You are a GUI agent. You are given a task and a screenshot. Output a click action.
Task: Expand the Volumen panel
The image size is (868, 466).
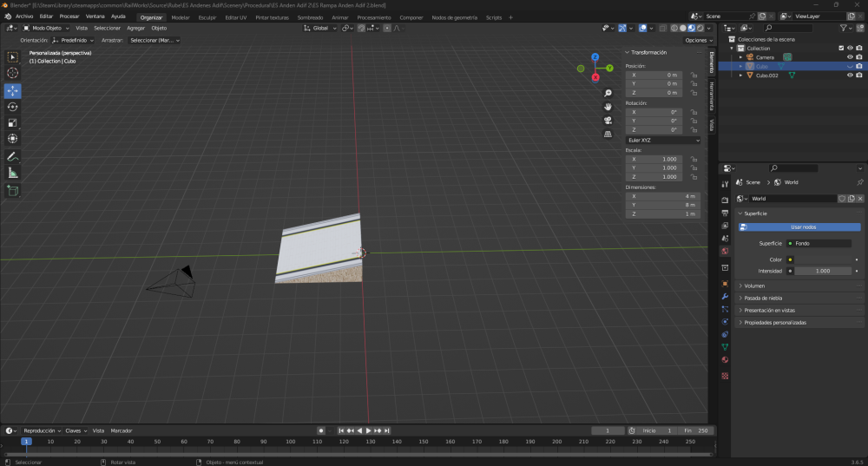pos(754,286)
